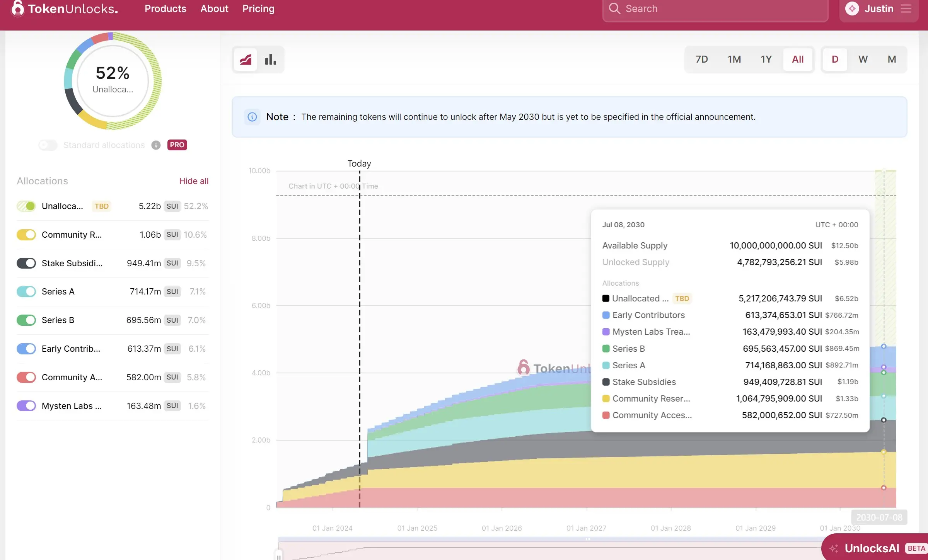This screenshot has width=928, height=560.
Task: Select the 7D time range tab
Action: click(x=701, y=59)
